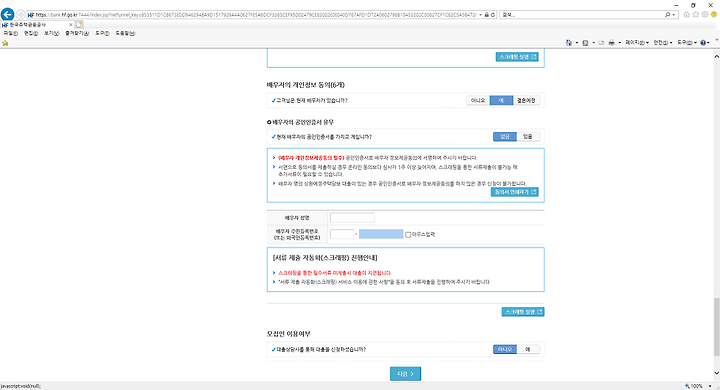
Task: Go back with the blue back arrow
Action: pyautogui.click(x=7, y=14)
